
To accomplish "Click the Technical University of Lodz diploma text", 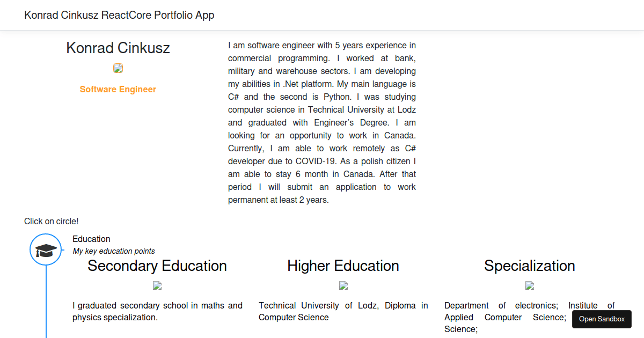I will click(343, 311).
